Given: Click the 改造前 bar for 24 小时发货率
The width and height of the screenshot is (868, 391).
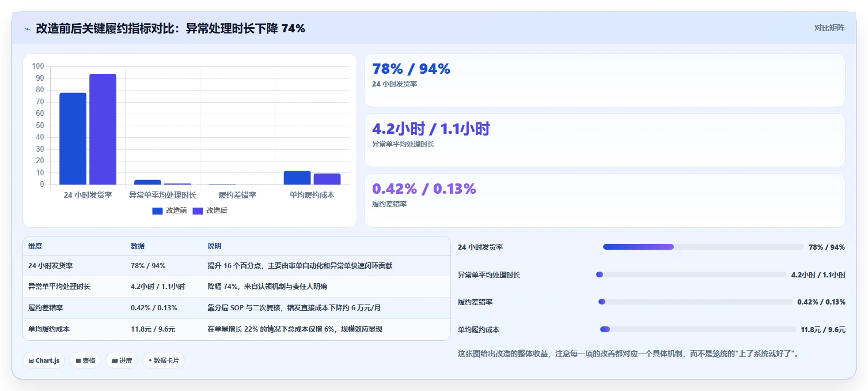Looking at the screenshot, I should [73, 138].
